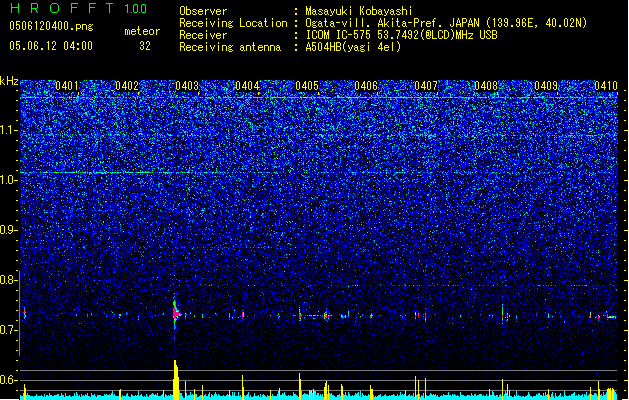Click the 0.6 kHz axis label
The width and height of the screenshot is (629, 400).
pyautogui.click(x=9, y=380)
